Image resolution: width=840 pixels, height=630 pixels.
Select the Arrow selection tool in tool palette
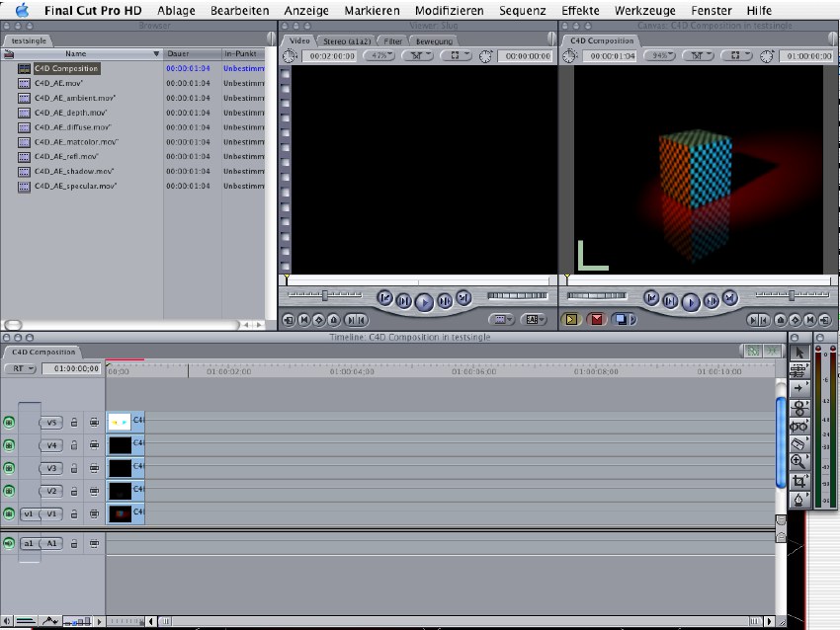[x=799, y=353]
